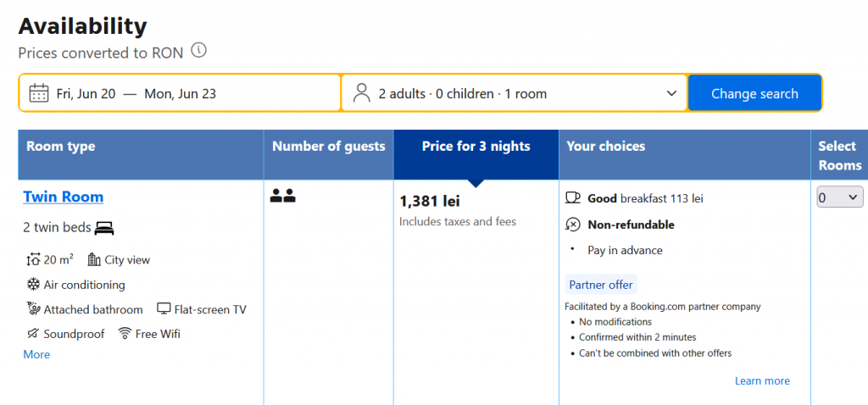Click the info icon beside Prices converted to RON
The image size is (868, 405).
(198, 51)
